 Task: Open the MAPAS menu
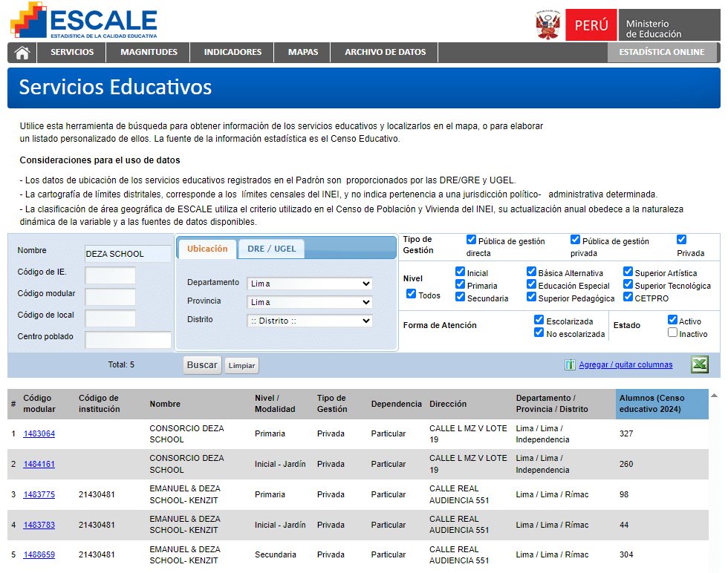(303, 53)
